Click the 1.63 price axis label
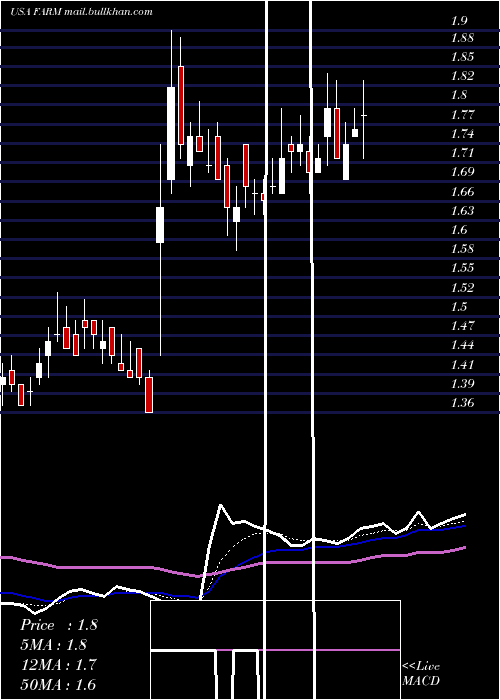Viewport: 500px width, 700px height. 462,210
